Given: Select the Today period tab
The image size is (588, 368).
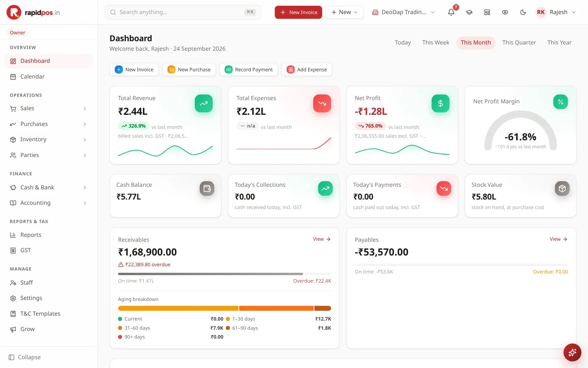Looking at the screenshot, I should pyautogui.click(x=402, y=43).
